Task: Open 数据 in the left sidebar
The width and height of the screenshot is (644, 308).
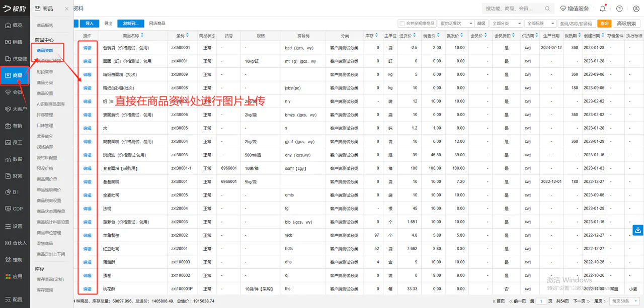Action: (x=15, y=159)
